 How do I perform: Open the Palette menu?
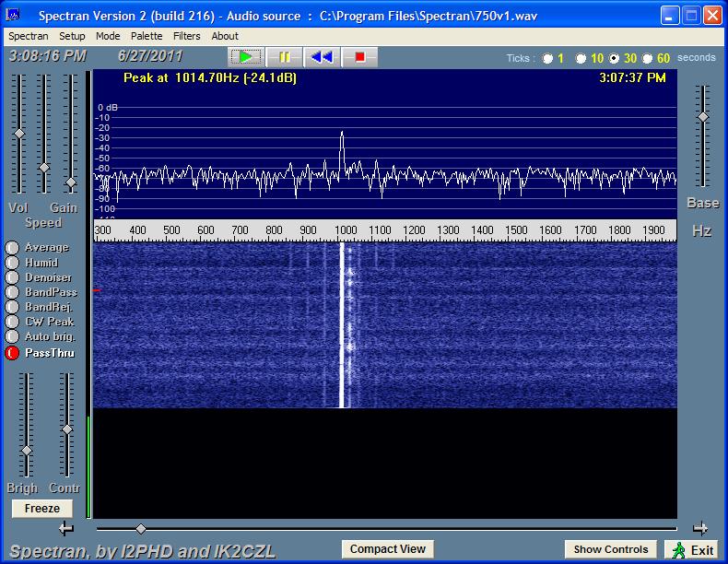click(147, 36)
